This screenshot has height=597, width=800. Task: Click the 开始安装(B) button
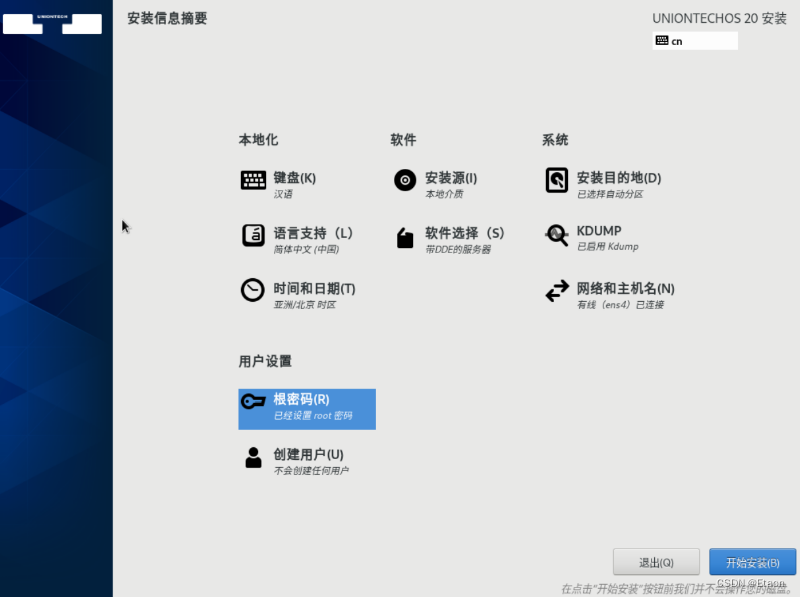(753, 562)
